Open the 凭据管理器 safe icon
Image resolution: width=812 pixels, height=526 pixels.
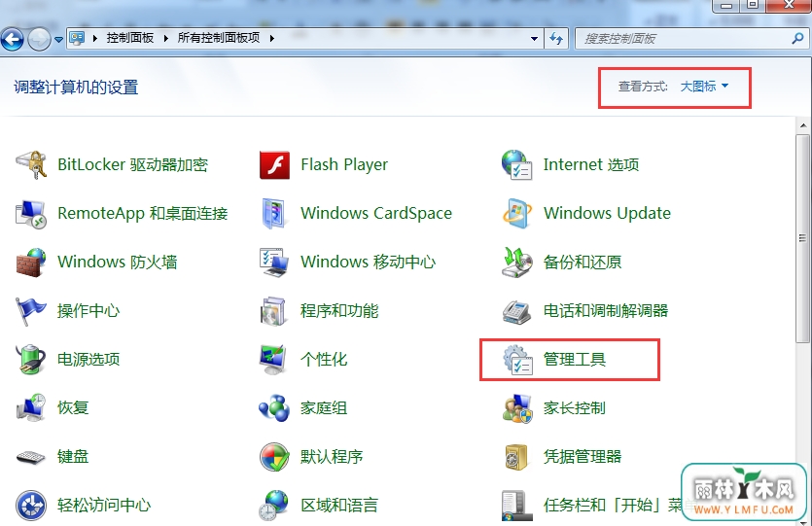coord(516,457)
